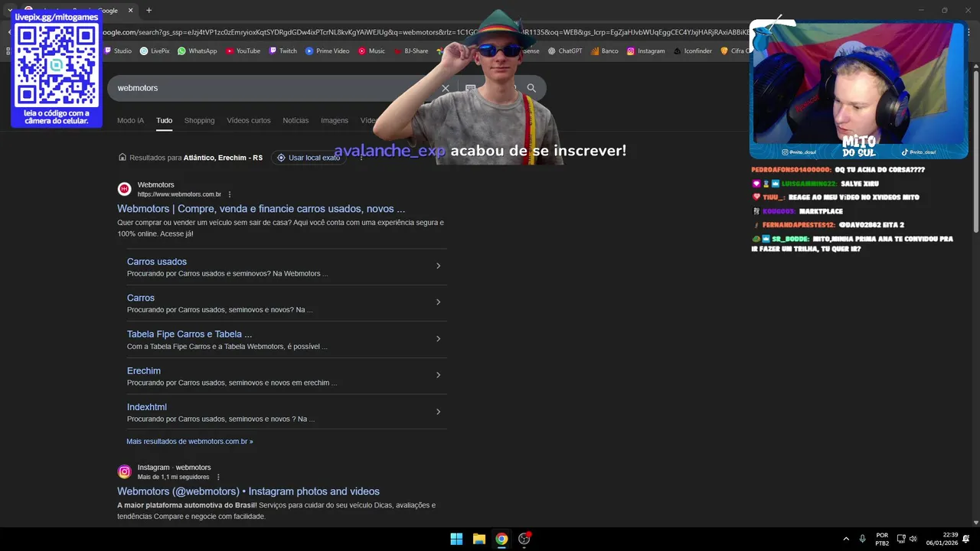
Task: Click the Instagram result favicon
Action: coord(124,471)
